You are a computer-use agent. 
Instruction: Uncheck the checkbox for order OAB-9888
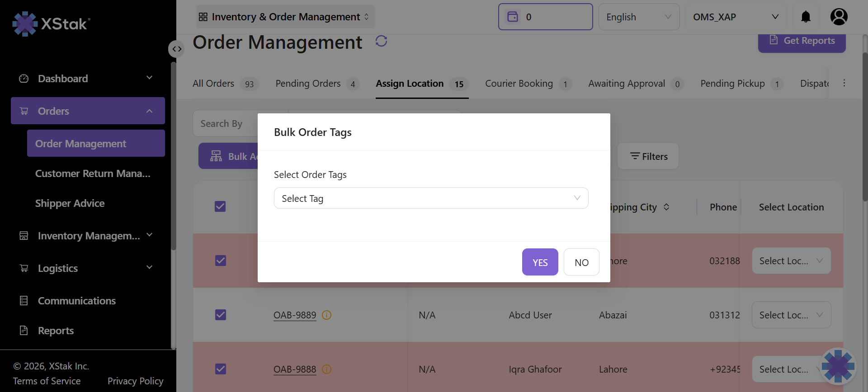(x=220, y=369)
